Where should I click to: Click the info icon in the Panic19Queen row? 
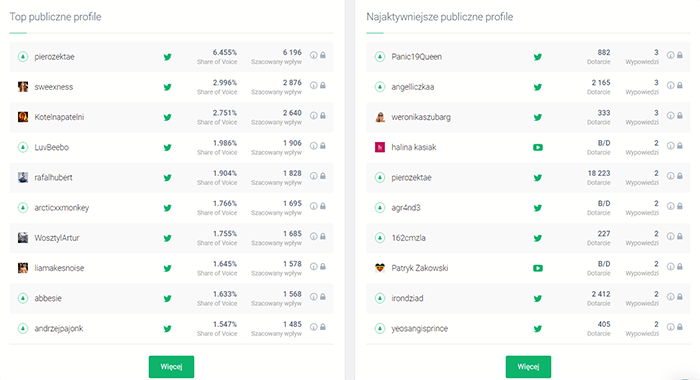pyautogui.click(x=671, y=55)
